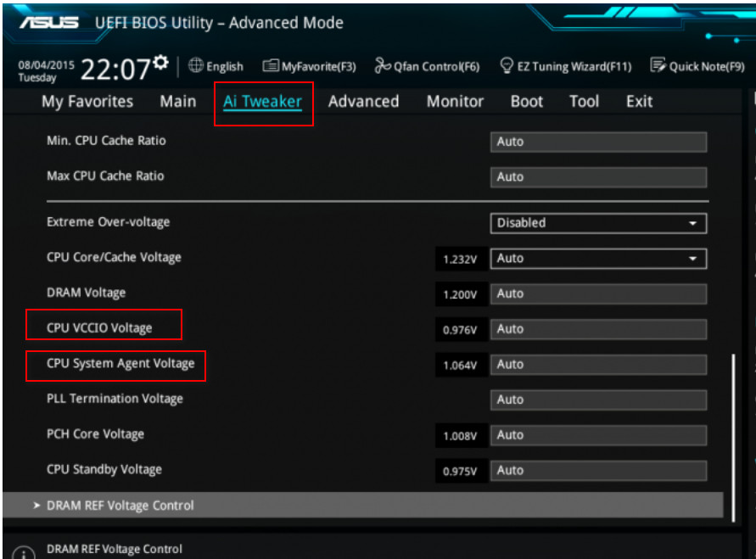Open Extreme Over-voltage Disabled dropdown
756x559 pixels.
(598, 223)
